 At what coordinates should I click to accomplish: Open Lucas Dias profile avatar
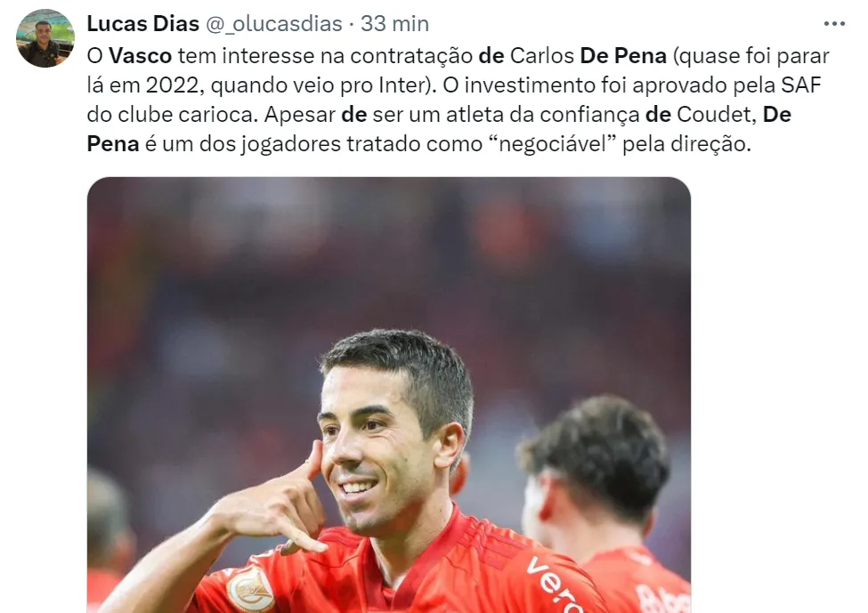click(45, 38)
